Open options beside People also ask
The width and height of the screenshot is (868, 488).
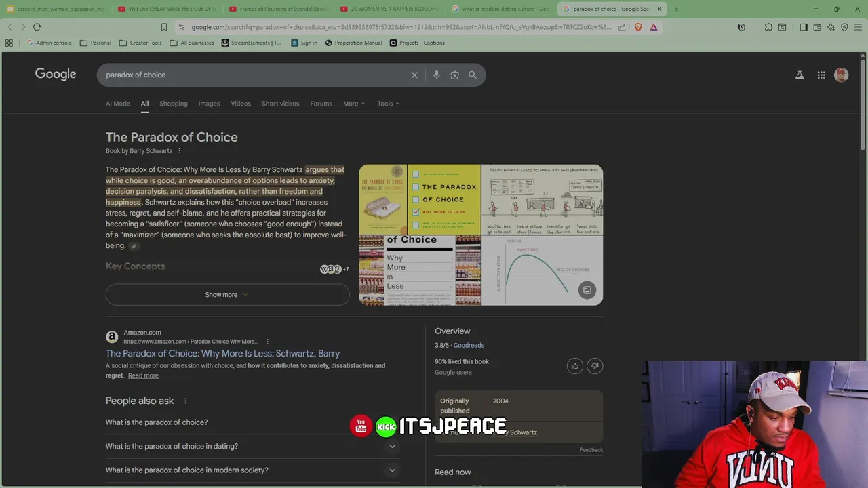pos(185,401)
